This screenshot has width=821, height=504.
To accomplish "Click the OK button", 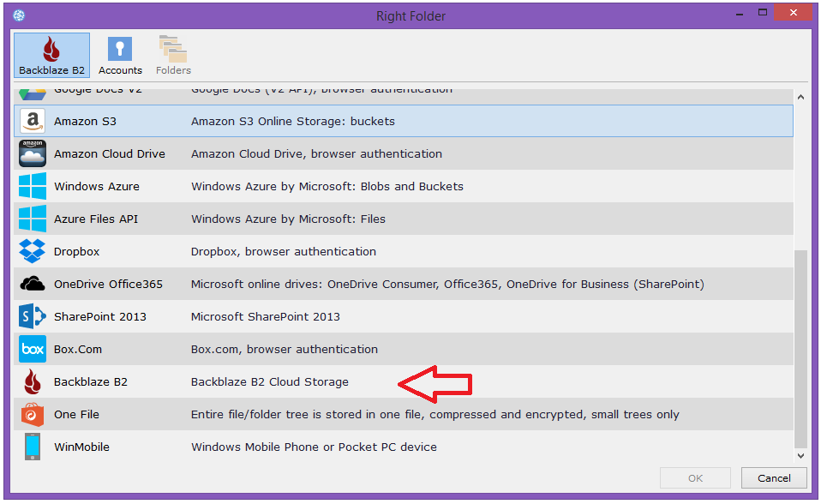I will pos(695,478).
